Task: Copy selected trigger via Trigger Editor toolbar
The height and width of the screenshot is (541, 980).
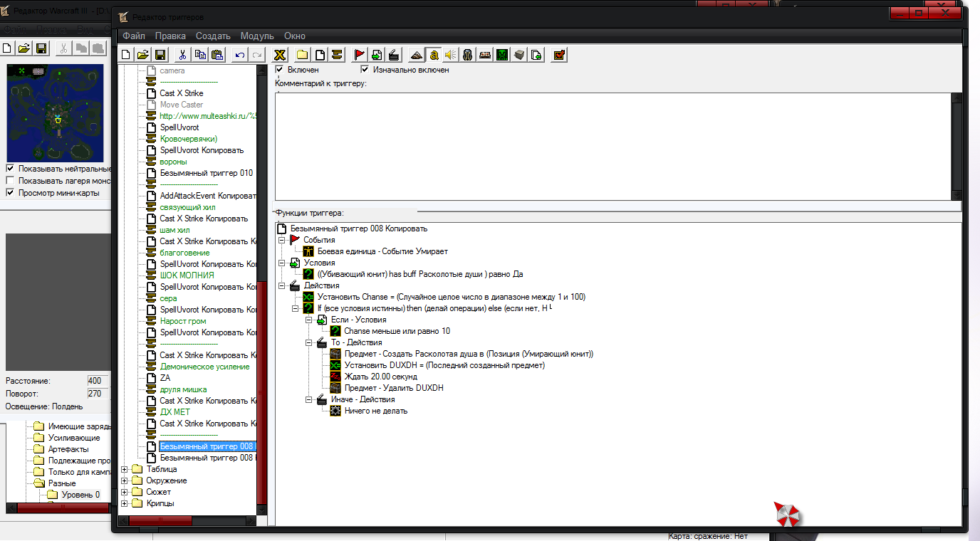Action: coord(200,55)
